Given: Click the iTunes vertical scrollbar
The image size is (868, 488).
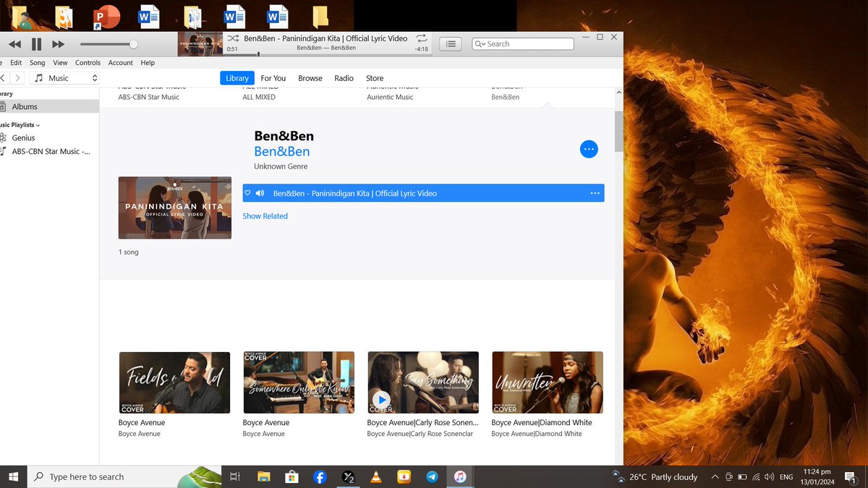Looking at the screenshot, I should pos(618,132).
